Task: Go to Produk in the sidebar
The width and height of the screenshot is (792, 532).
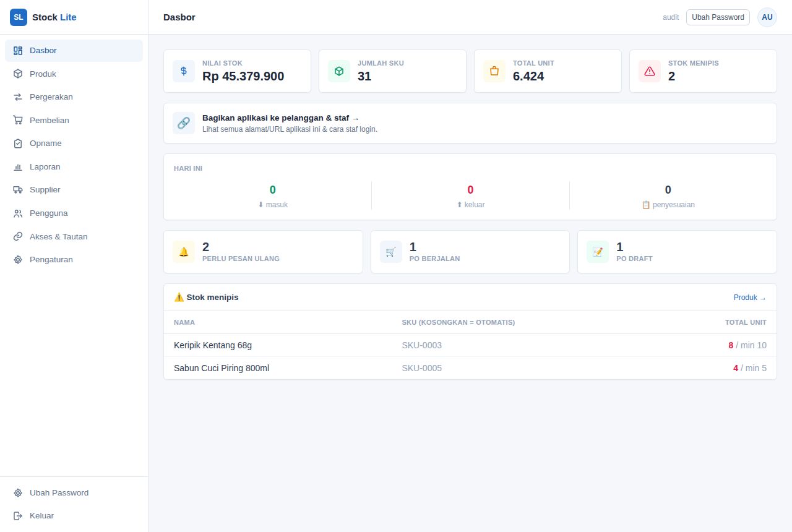Action: coord(74,74)
